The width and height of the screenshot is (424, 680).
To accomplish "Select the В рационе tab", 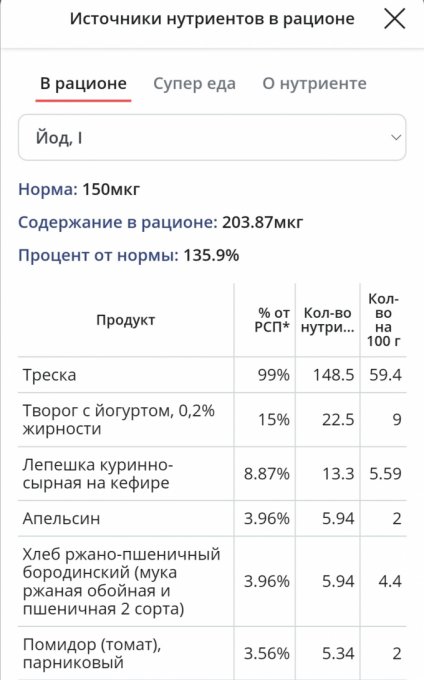I will click(x=83, y=83).
